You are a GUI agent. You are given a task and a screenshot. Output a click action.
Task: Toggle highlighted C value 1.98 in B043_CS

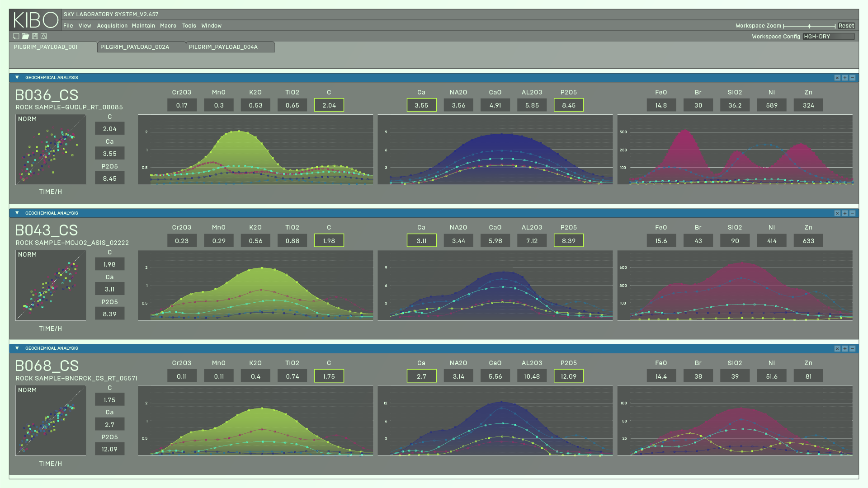coord(329,241)
